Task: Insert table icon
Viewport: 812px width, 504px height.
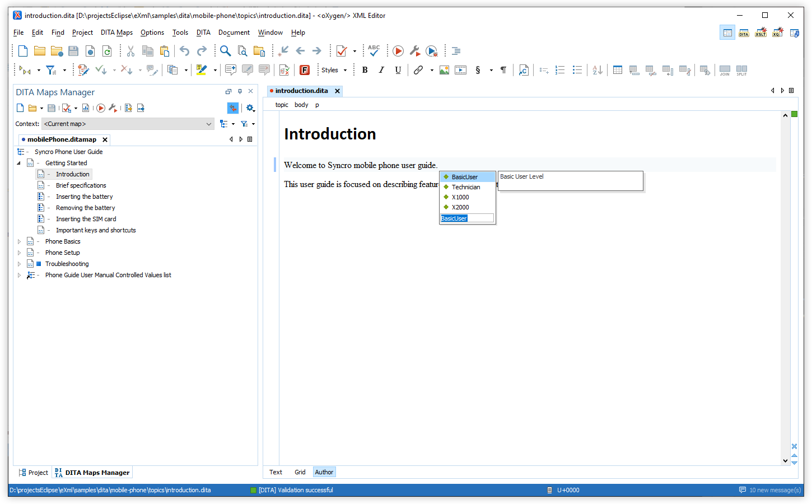Action: click(618, 70)
